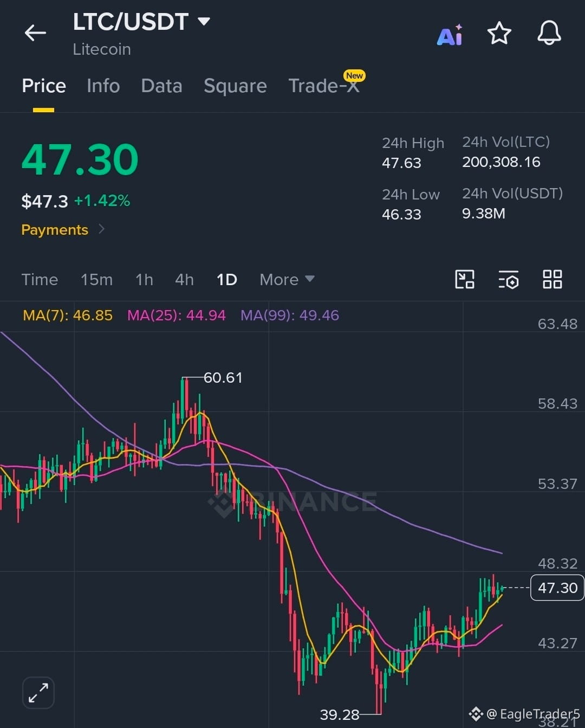585x728 pixels.
Task: Click the +1.42% change value
Action: click(102, 201)
